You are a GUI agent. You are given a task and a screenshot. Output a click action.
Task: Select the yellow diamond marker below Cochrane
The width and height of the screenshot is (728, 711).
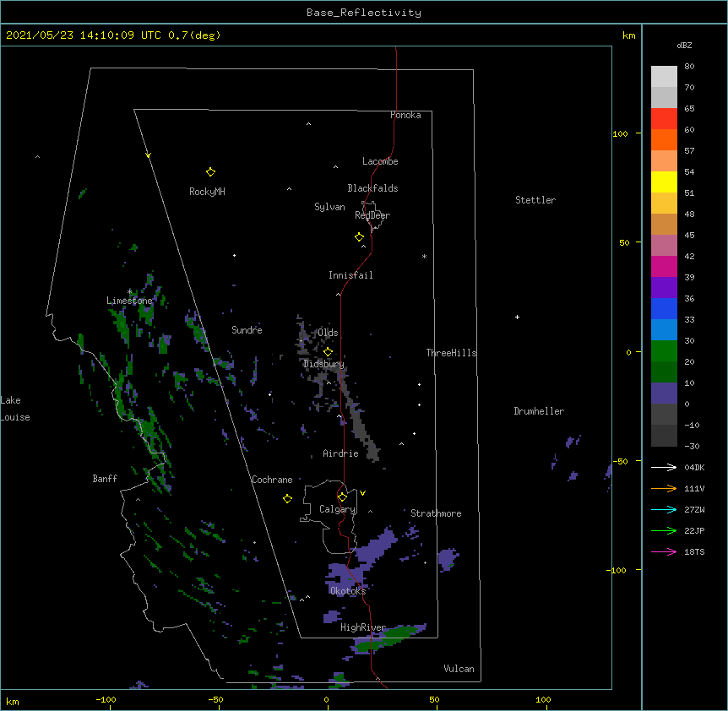click(287, 499)
